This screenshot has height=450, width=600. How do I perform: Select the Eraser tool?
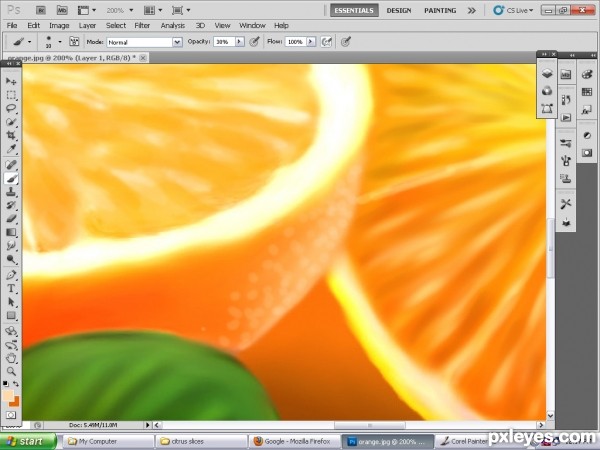11,219
